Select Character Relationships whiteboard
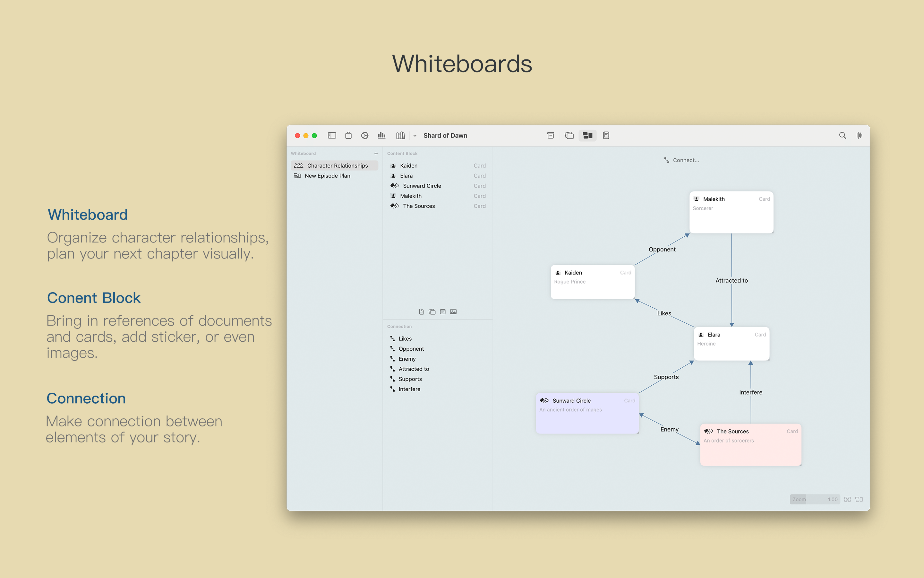 click(x=335, y=165)
